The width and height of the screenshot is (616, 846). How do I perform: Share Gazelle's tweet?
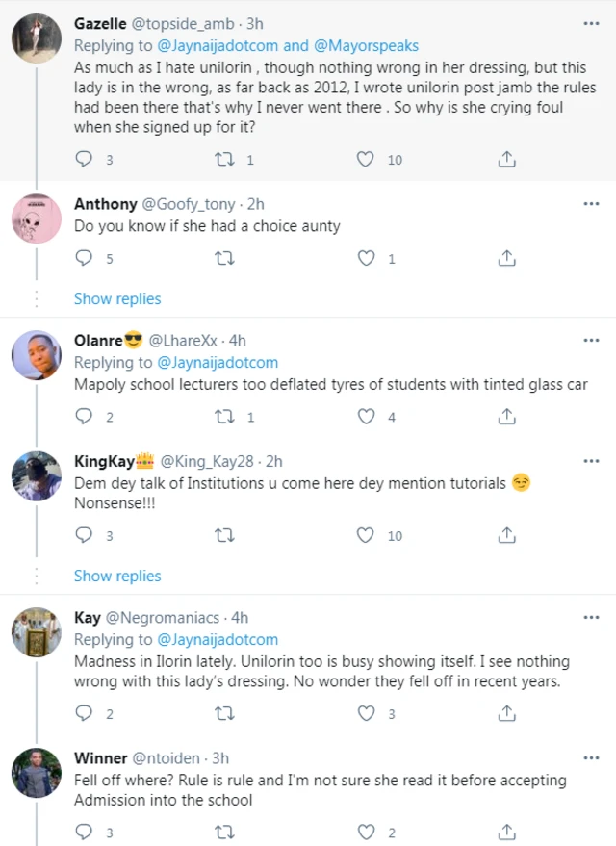[507, 159]
